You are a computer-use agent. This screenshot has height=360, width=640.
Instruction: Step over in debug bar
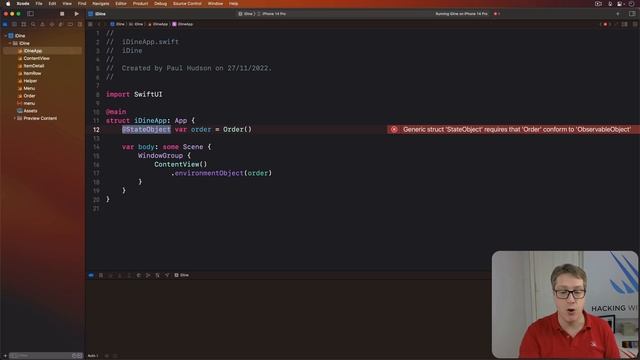click(x=110, y=275)
